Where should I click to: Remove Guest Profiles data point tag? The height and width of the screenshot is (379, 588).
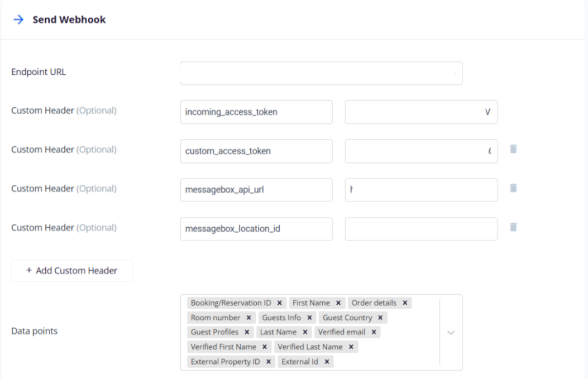point(247,332)
